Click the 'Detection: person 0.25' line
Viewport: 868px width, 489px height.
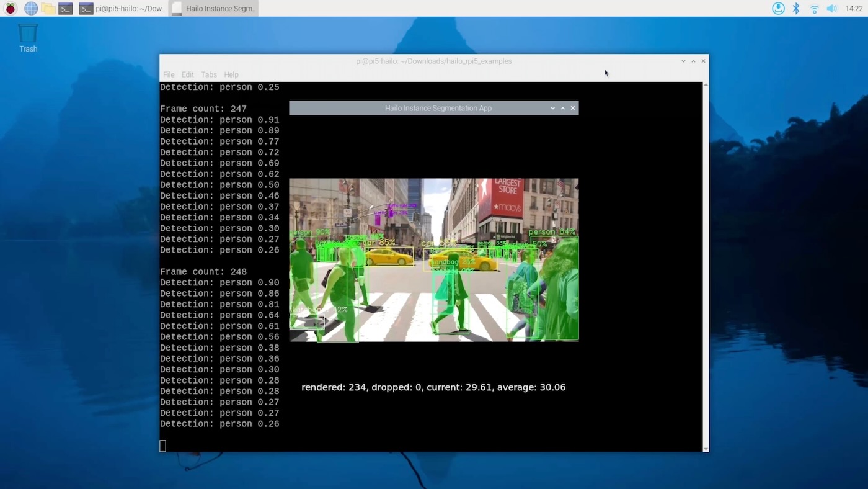pyautogui.click(x=219, y=87)
